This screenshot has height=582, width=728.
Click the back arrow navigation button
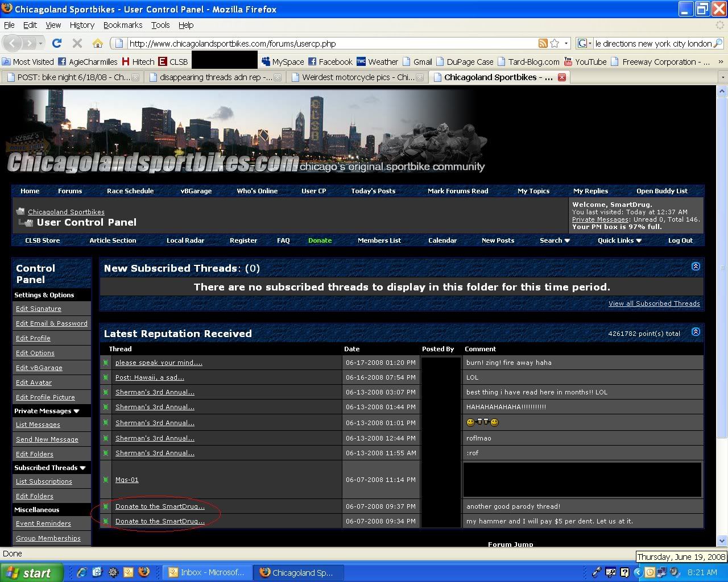click(13, 43)
